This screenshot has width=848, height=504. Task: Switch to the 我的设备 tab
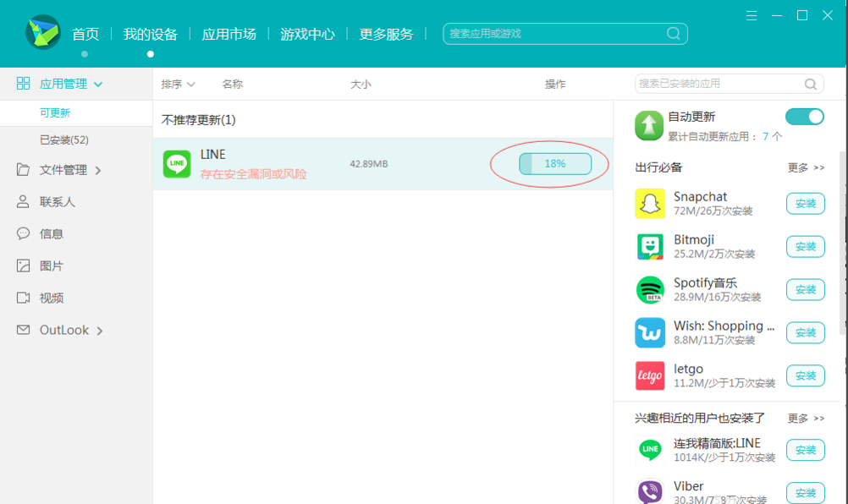[150, 34]
